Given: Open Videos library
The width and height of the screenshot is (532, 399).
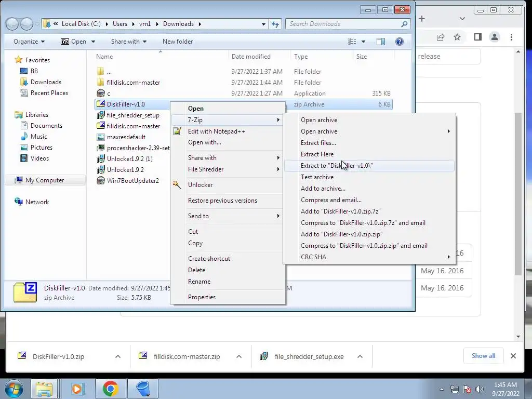Looking at the screenshot, I should coord(35,158).
